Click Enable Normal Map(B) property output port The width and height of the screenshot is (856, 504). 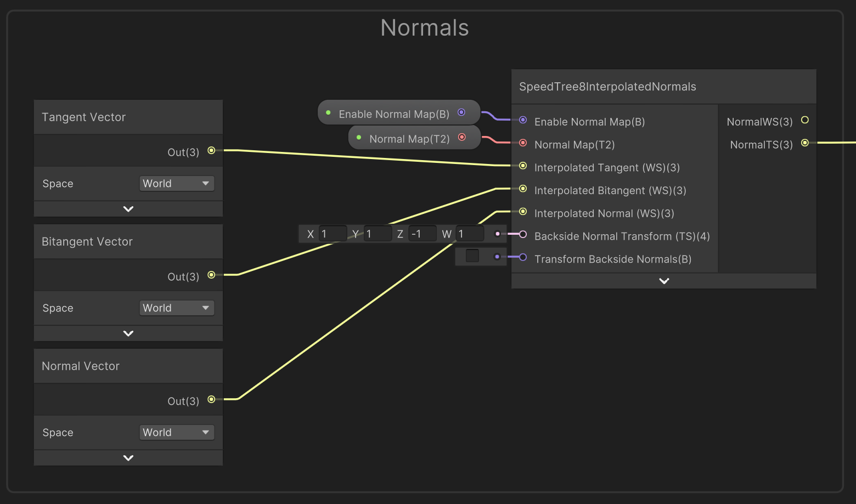(x=461, y=112)
